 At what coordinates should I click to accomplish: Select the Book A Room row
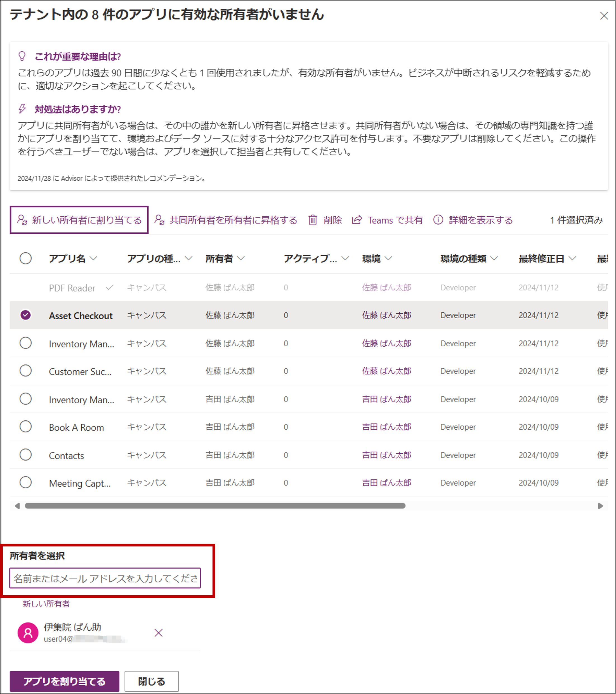pyautogui.click(x=25, y=427)
